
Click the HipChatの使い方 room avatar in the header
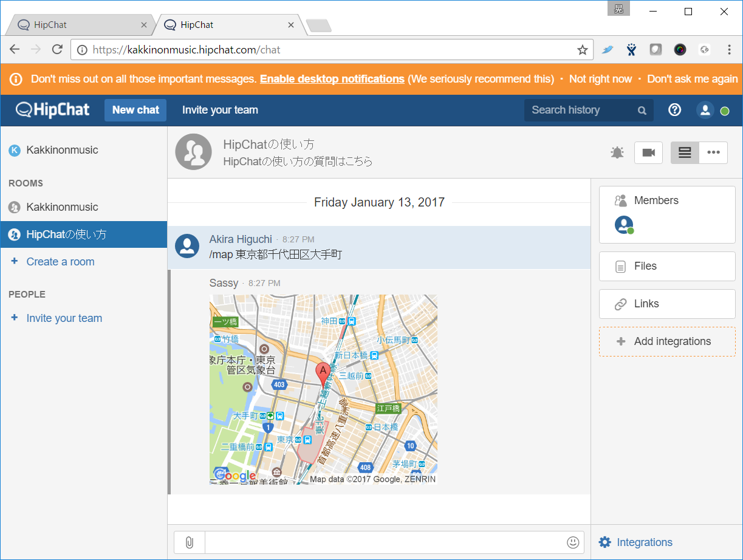193,152
